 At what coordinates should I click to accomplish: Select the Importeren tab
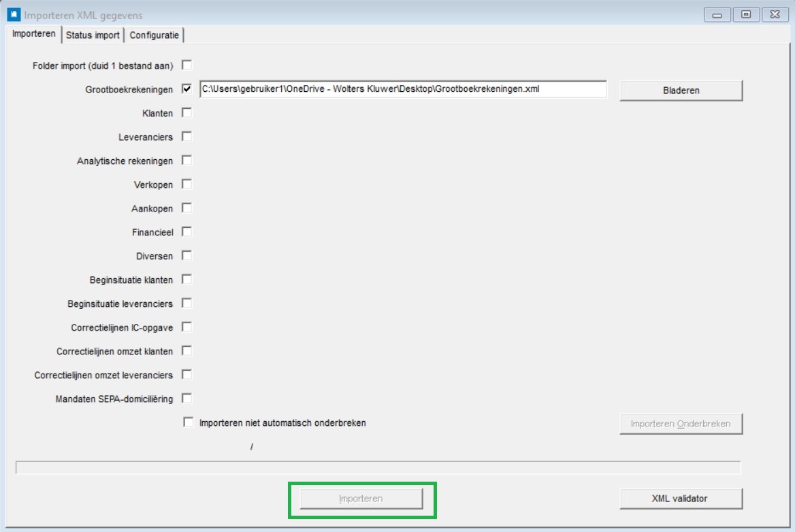tap(33, 35)
